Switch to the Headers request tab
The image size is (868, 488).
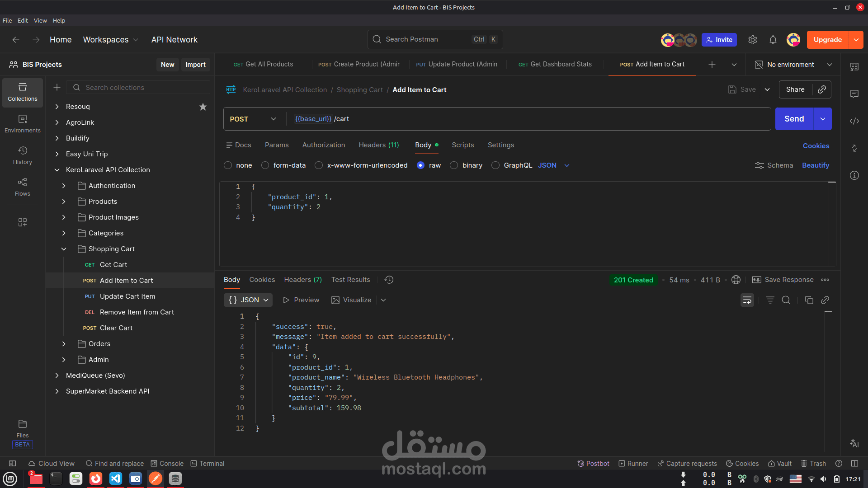pos(378,145)
